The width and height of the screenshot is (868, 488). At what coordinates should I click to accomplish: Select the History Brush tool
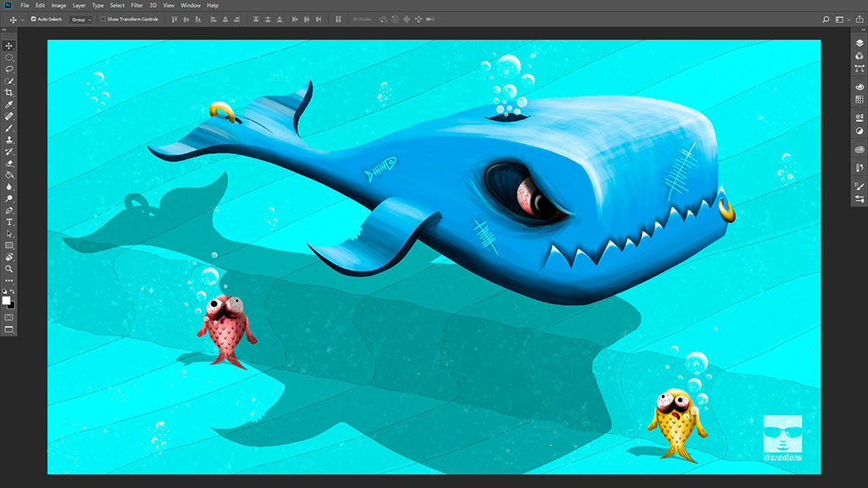tap(8, 152)
